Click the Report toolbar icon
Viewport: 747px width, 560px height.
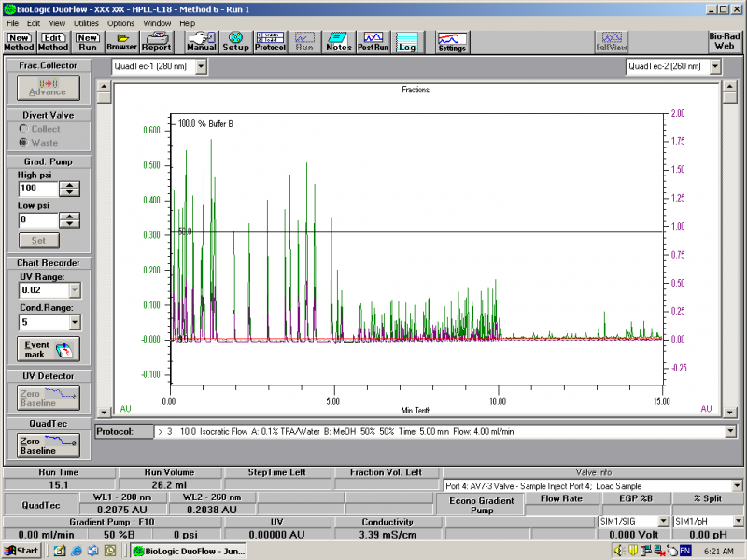(156, 42)
